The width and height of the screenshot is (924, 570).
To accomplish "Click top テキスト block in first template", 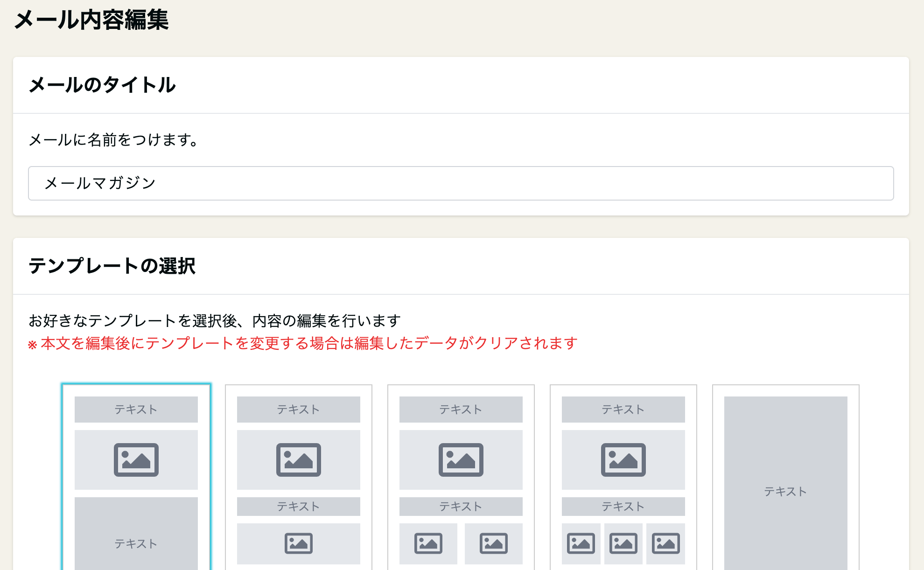I will coord(136,410).
